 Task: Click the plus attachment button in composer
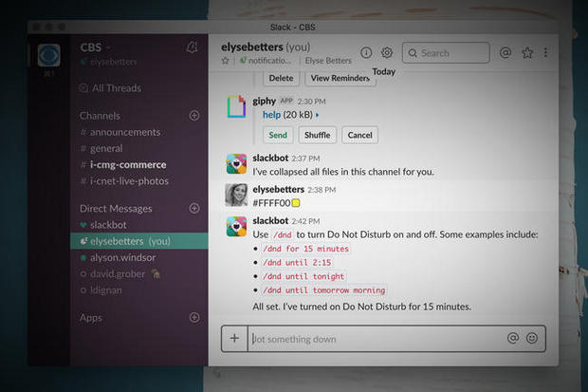(234, 338)
